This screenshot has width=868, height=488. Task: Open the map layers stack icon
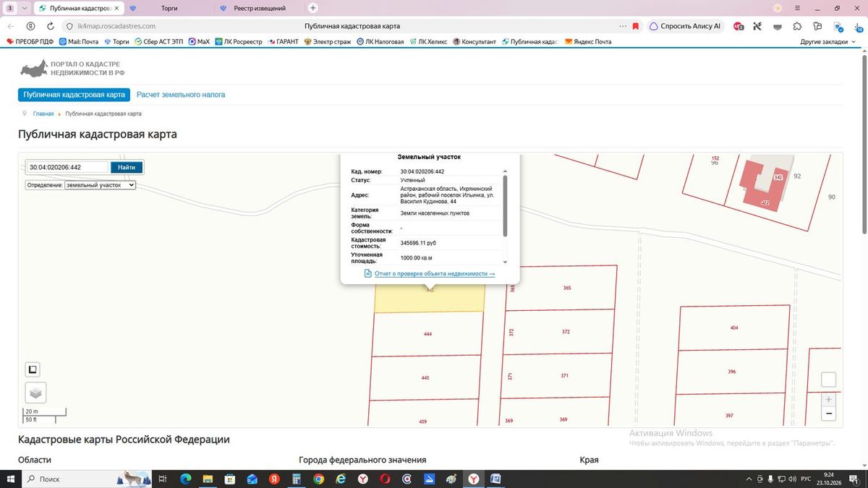tap(36, 393)
